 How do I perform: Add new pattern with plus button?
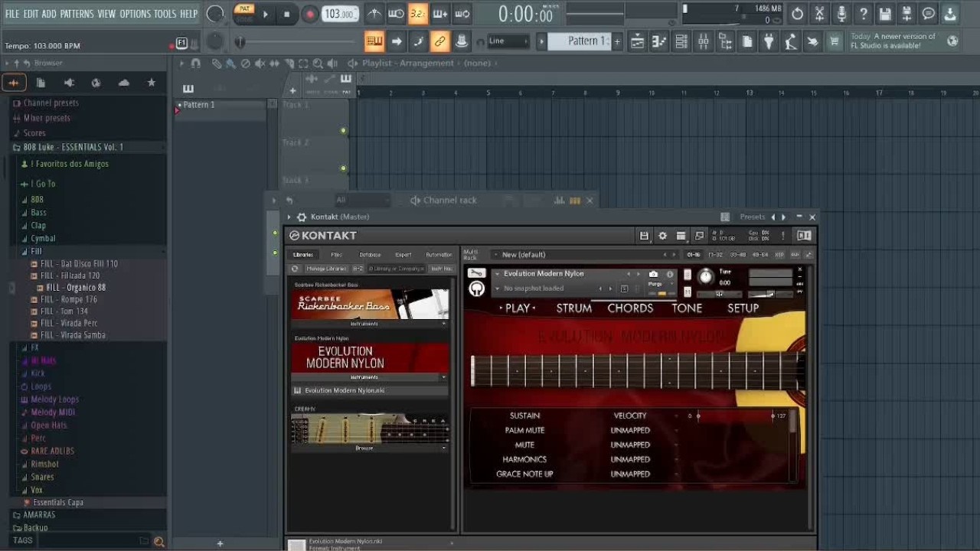618,41
